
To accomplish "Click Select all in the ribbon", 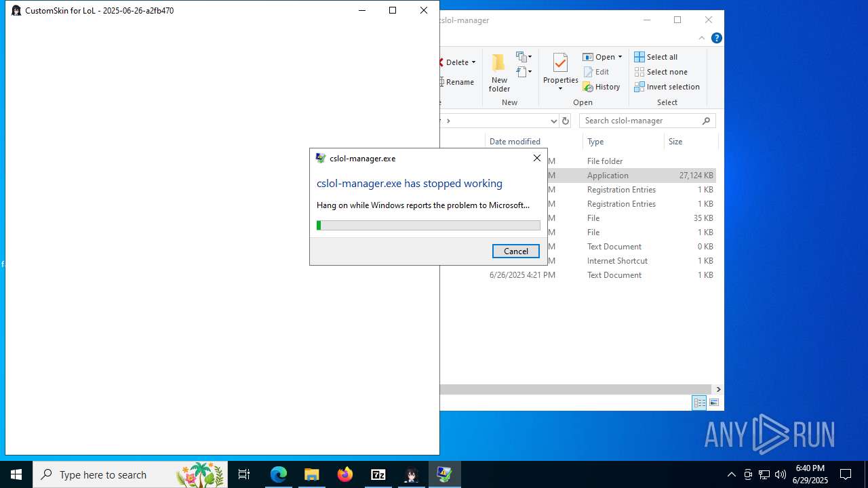I will pyautogui.click(x=656, y=57).
